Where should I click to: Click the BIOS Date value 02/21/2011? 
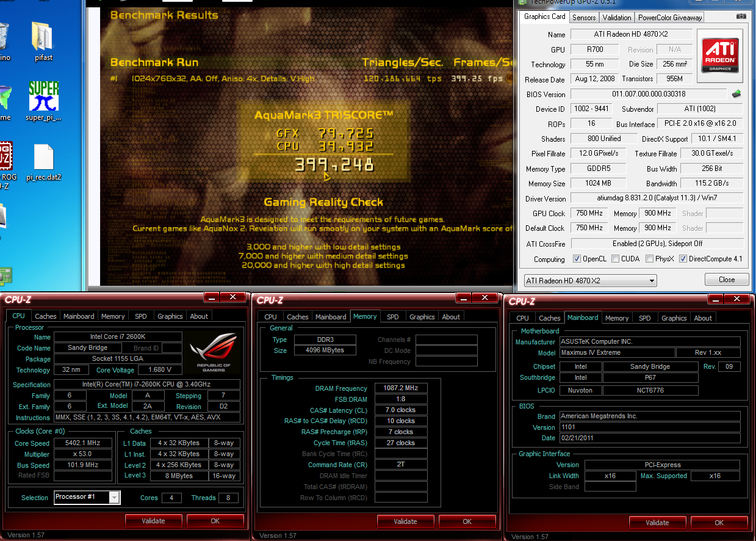[x=650, y=438]
